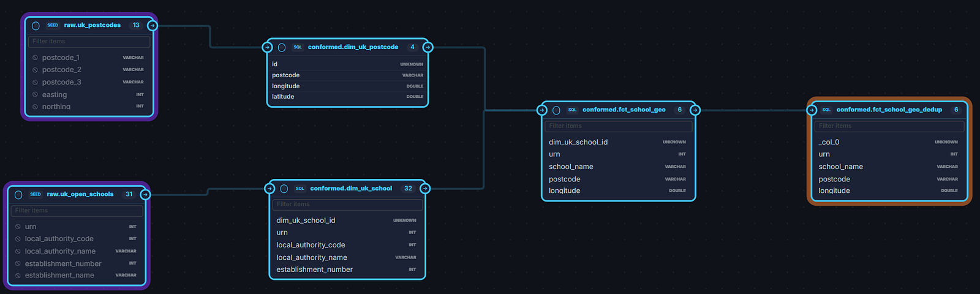Click the SQL badge on conformed.fct_school_geo
The height and width of the screenshot is (294, 980).
coord(572,110)
